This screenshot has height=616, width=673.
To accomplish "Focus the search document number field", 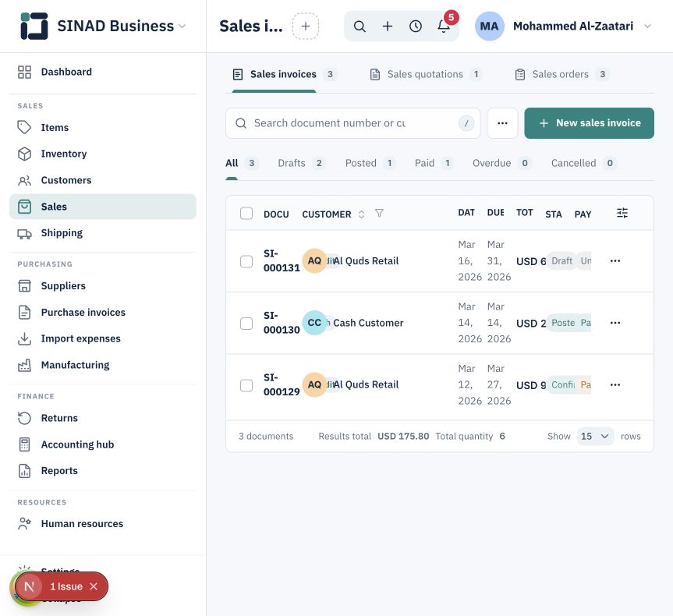I will (x=352, y=123).
